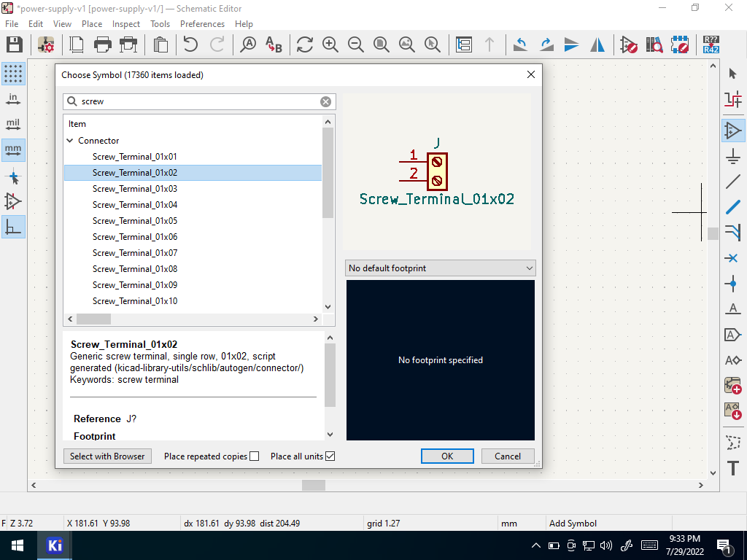
Task: Select the Add Bus tool
Action: click(732, 206)
